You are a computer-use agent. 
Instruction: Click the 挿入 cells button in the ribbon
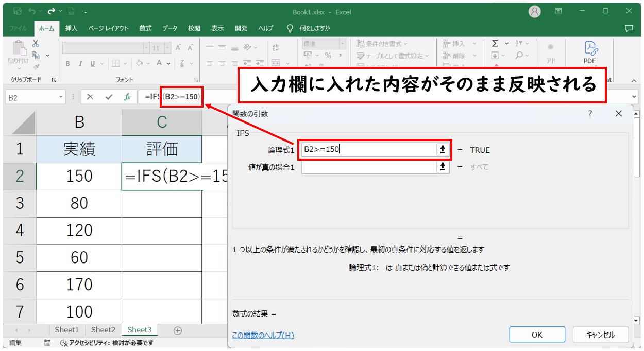coord(459,44)
